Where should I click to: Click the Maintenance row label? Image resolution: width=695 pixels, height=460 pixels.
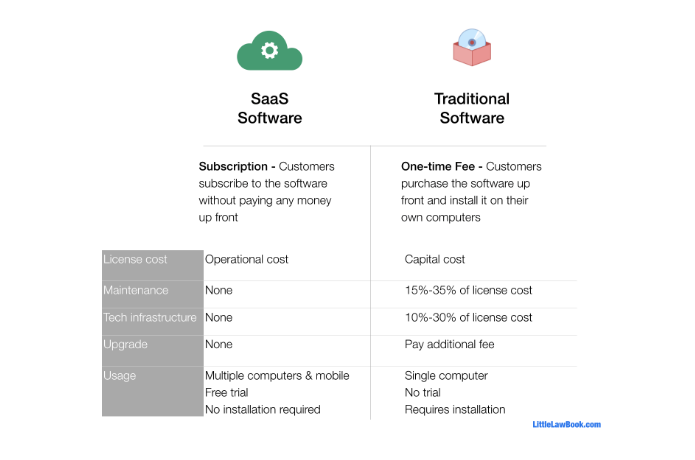click(135, 290)
